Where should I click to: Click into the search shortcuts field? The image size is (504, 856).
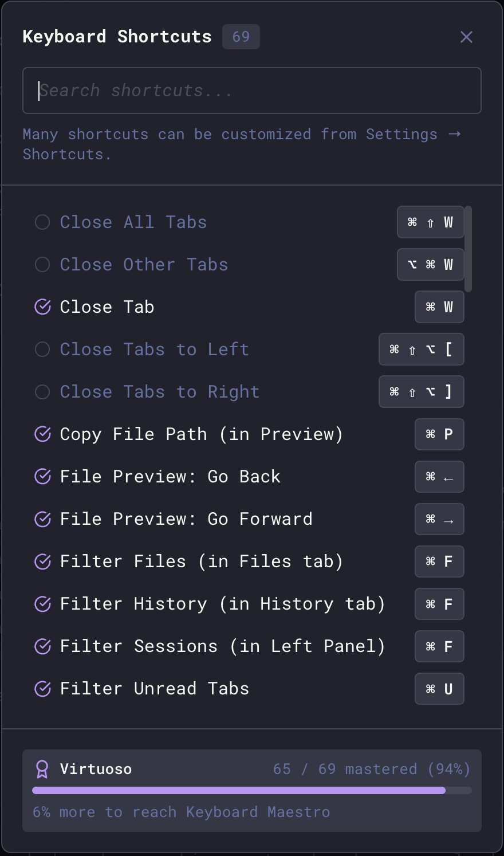(x=252, y=91)
